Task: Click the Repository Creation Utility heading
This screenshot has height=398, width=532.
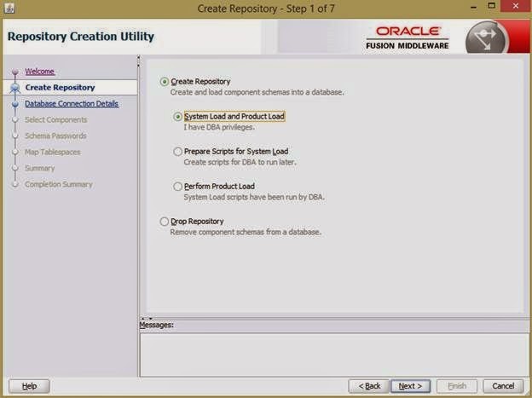Action: [81, 37]
